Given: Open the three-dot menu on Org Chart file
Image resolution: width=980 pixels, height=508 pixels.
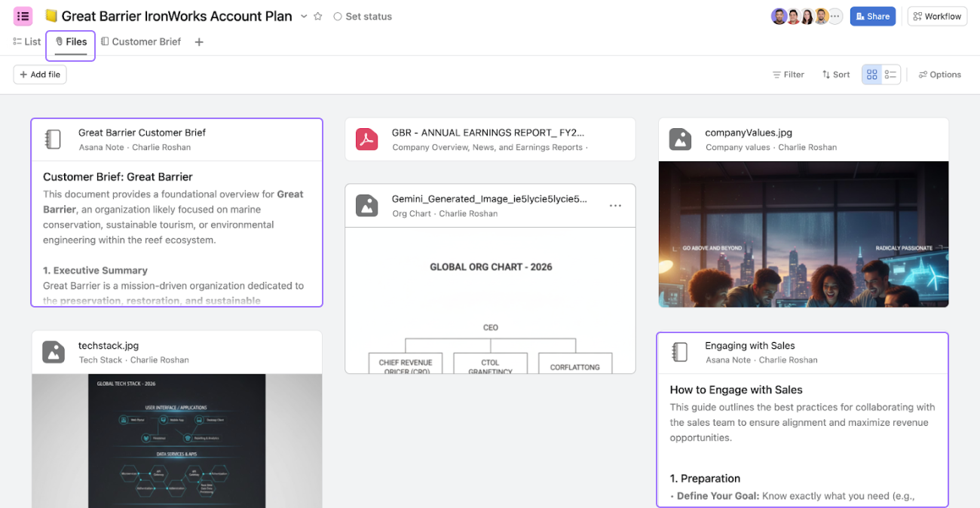Looking at the screenshot, I should coord(615,206).
